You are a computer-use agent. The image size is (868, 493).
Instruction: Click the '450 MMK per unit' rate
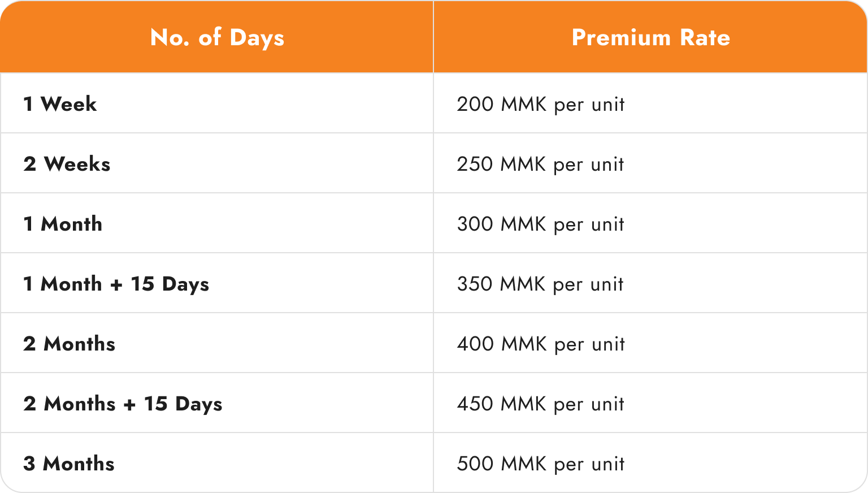(x=541, y=404)
